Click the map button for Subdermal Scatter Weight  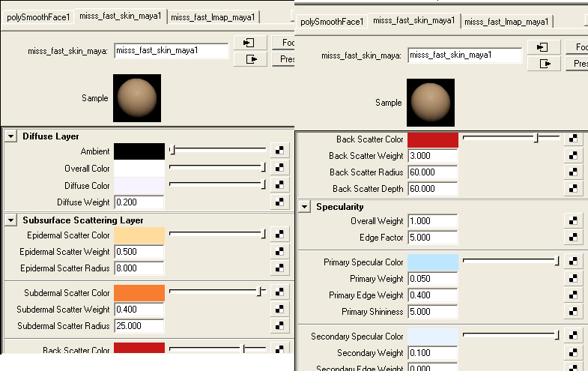pyautogui.click(x=279, y=310)
